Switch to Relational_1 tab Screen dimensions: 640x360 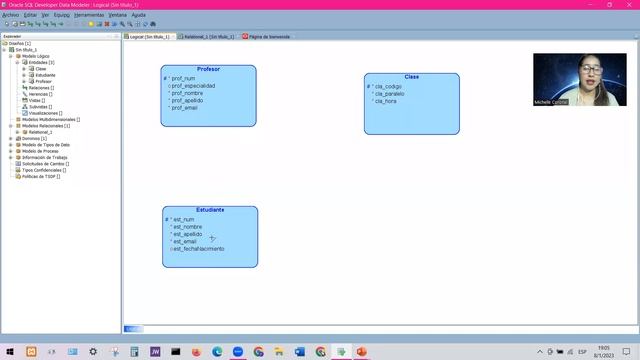point(207,37)
